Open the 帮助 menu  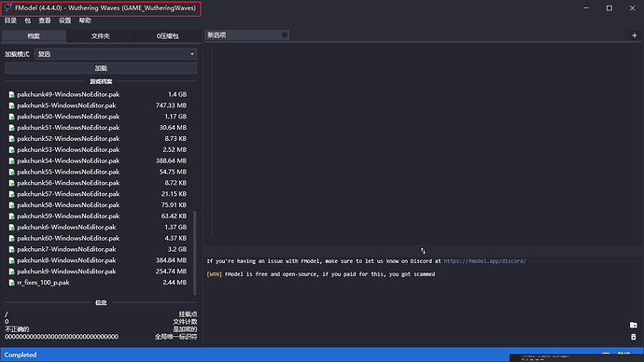pyautogui.click(x=85, y=21)
